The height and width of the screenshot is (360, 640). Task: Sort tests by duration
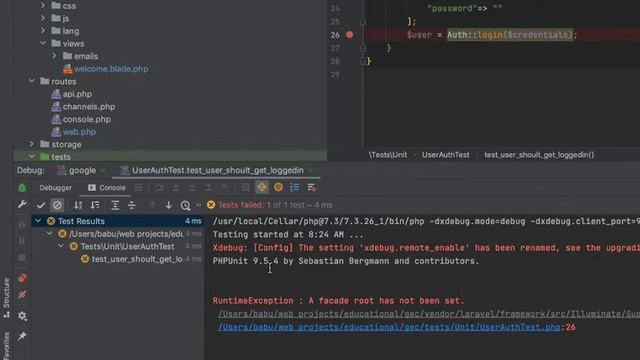[x=95, y=205]
